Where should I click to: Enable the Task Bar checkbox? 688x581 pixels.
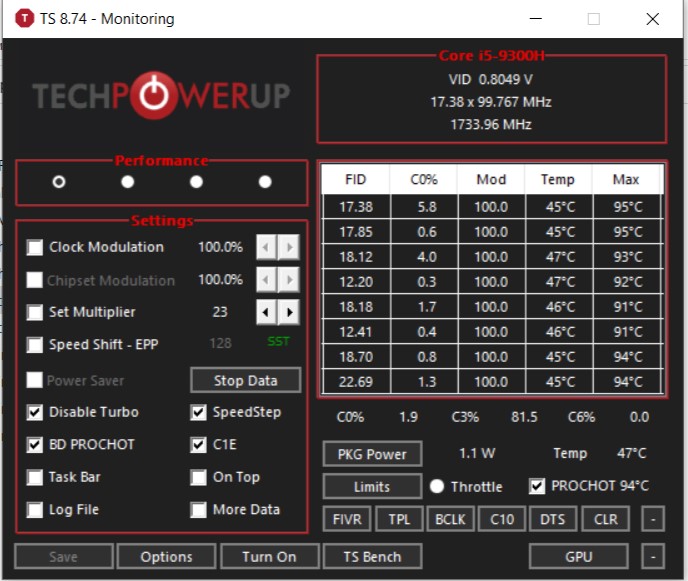coord(35,477)
